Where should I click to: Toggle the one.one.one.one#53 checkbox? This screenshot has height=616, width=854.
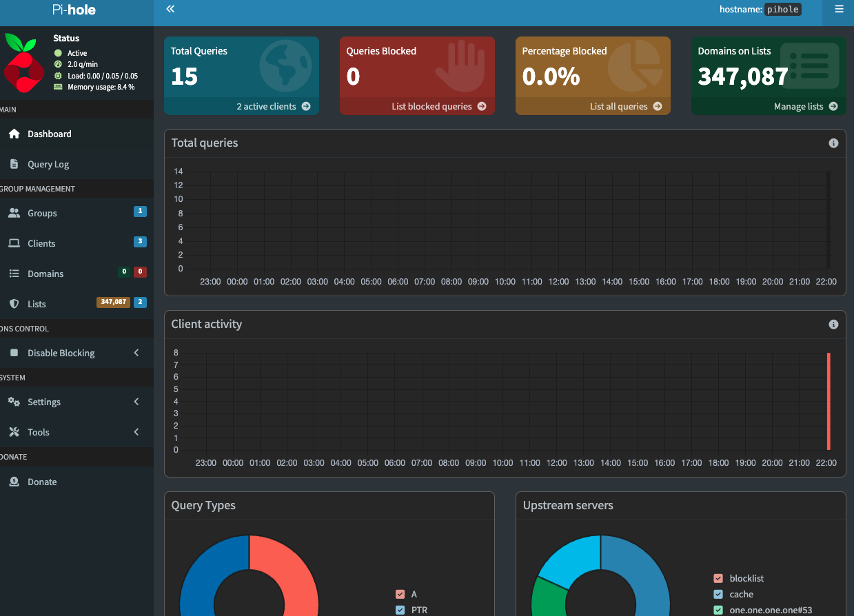click(x=718, y=610)
